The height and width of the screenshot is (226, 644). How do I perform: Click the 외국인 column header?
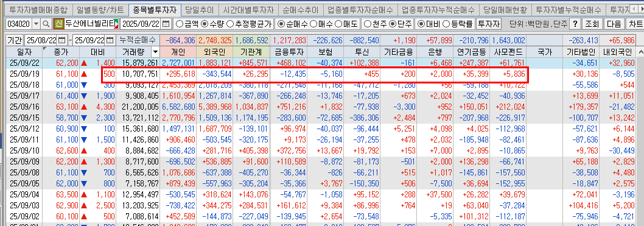click(215, 52)
